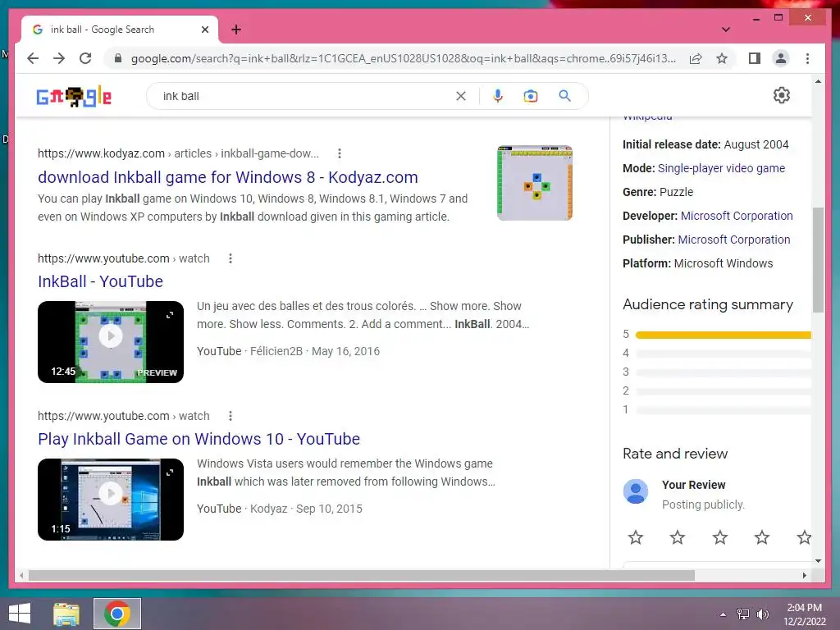Open the volume tray icon
840x630 pixels.
763,614
